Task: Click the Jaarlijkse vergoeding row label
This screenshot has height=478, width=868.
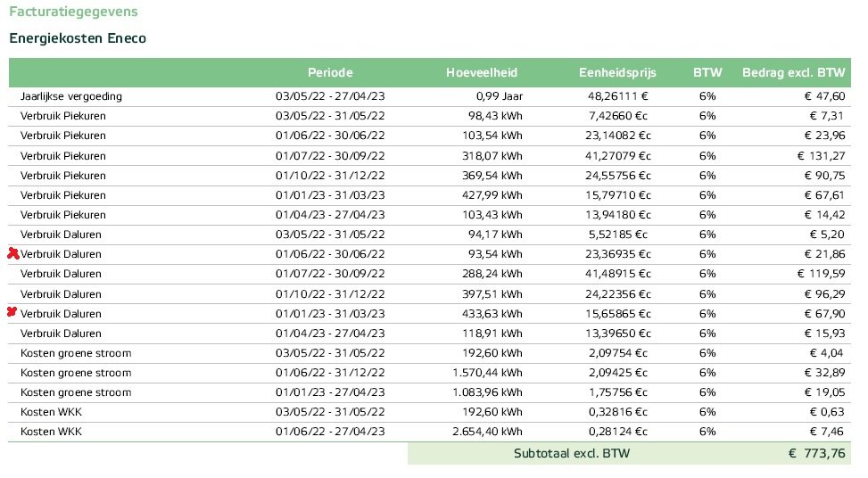Action: [71, 96]
